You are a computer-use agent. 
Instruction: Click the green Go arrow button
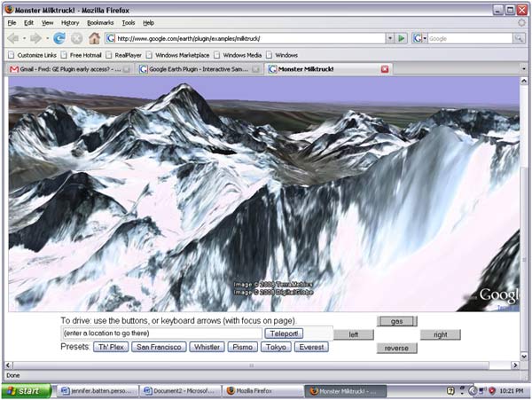(402, 38)
